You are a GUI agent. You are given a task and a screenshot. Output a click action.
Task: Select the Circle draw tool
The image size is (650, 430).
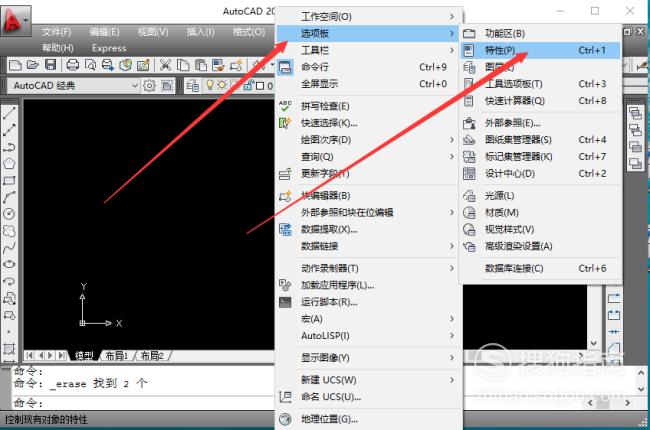9,214
